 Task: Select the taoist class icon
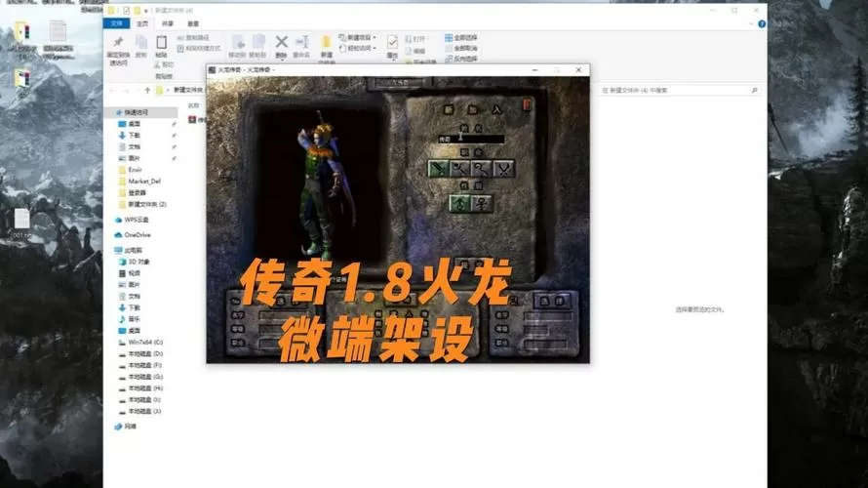pos(482,169)
